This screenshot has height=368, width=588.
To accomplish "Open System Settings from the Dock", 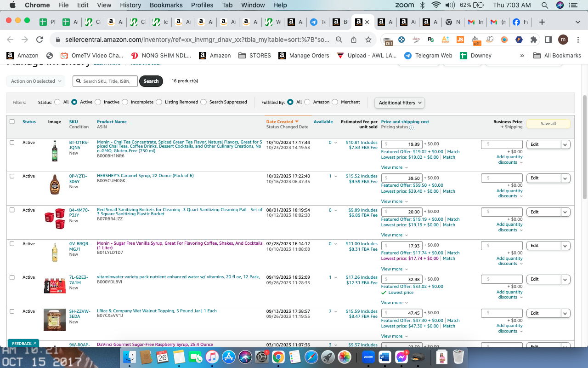I will click(x=261, y=357).
